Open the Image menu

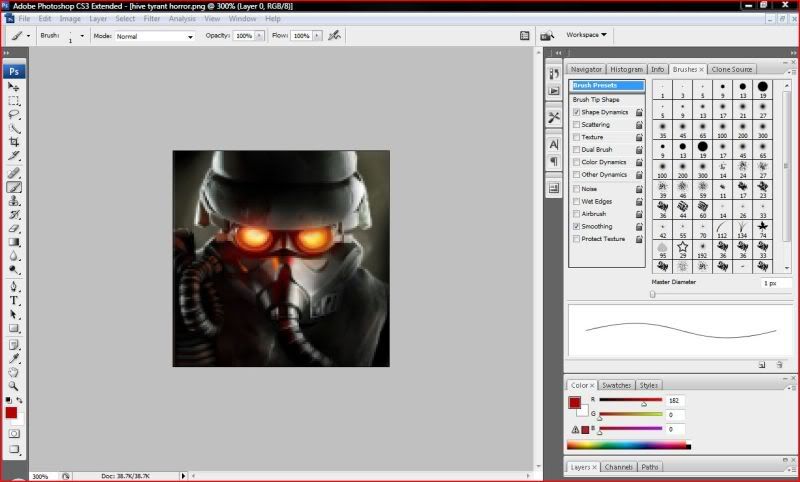(70, 18)
